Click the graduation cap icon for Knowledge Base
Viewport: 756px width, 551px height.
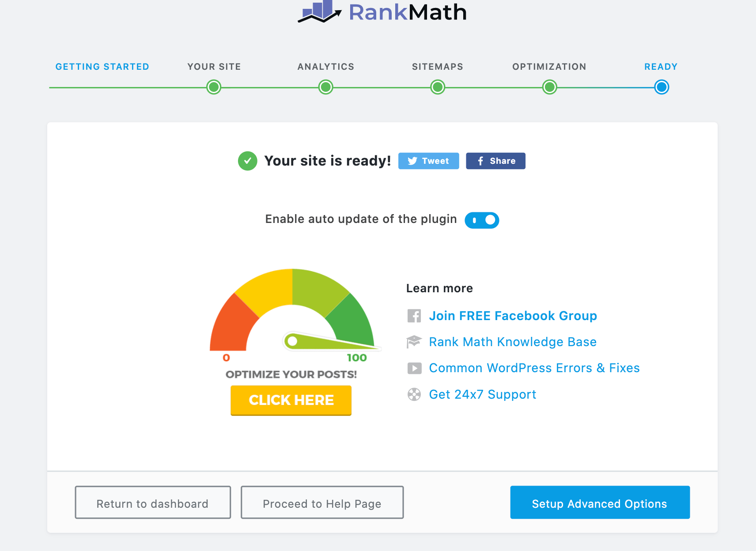tap(414, 342)
